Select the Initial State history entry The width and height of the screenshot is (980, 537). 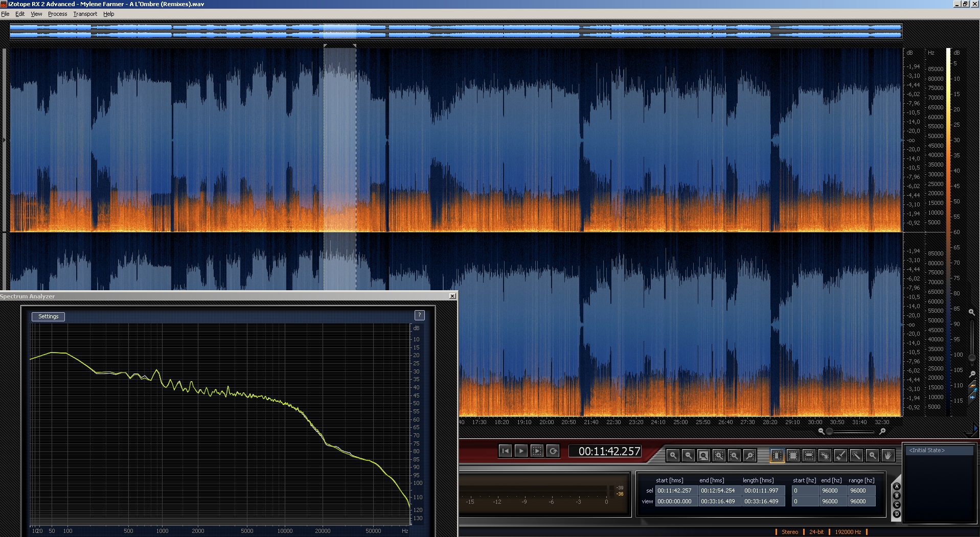(x=940, y=450)
